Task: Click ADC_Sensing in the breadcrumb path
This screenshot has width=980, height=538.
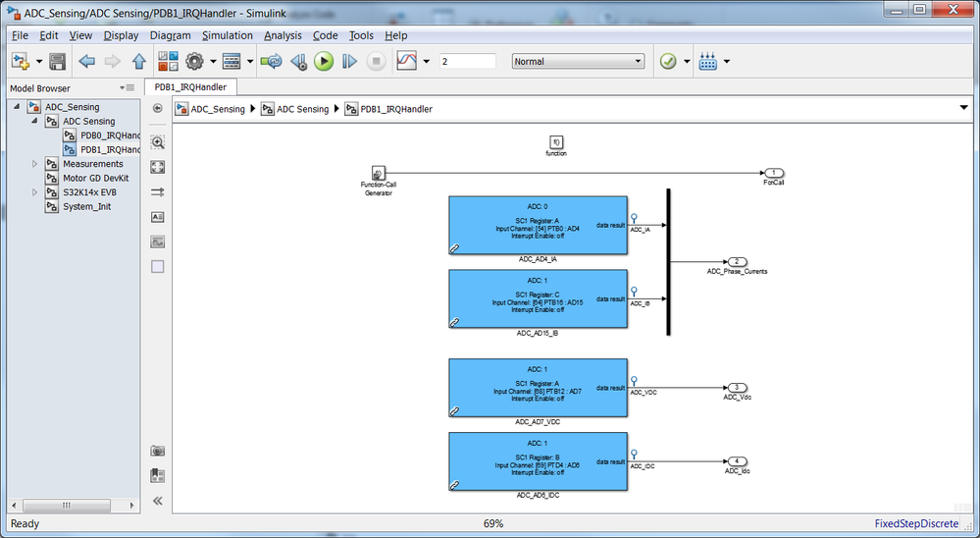Action: pyautogui.click(x=218, y=109)
